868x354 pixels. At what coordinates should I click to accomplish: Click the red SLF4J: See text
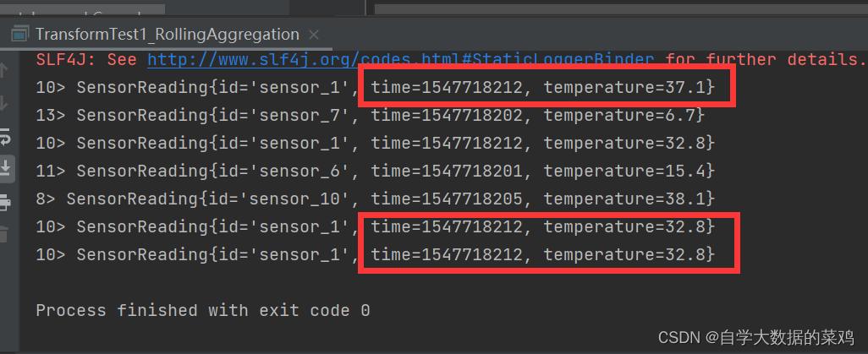[x=86, y=59]
